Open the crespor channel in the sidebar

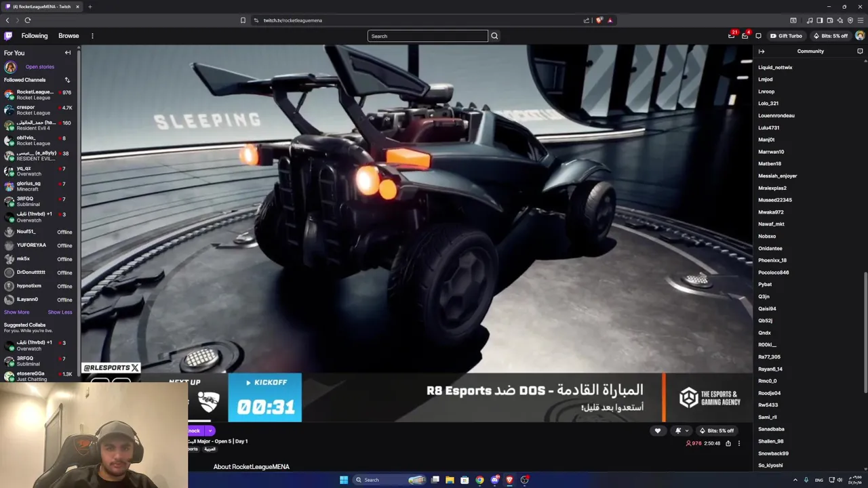click(38, 110)
